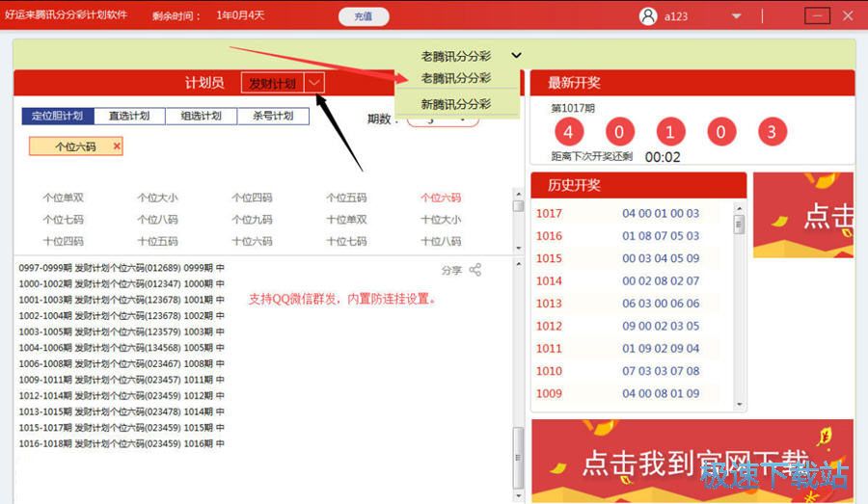Image resolution: width=868 pixels, height=504 pixels.
Task: Switch to the 组选计划 tab
Action: [201, 116]
